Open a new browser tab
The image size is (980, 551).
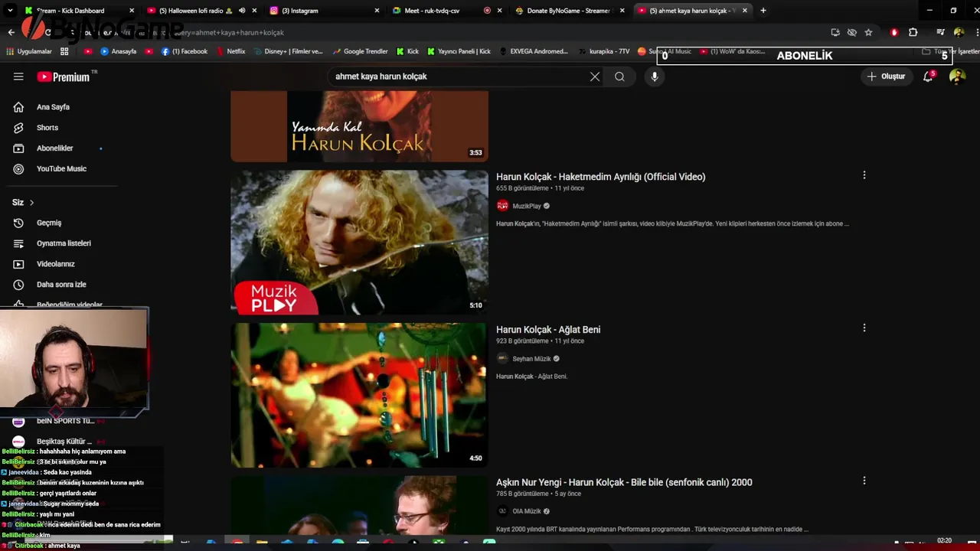pos(763,11)
